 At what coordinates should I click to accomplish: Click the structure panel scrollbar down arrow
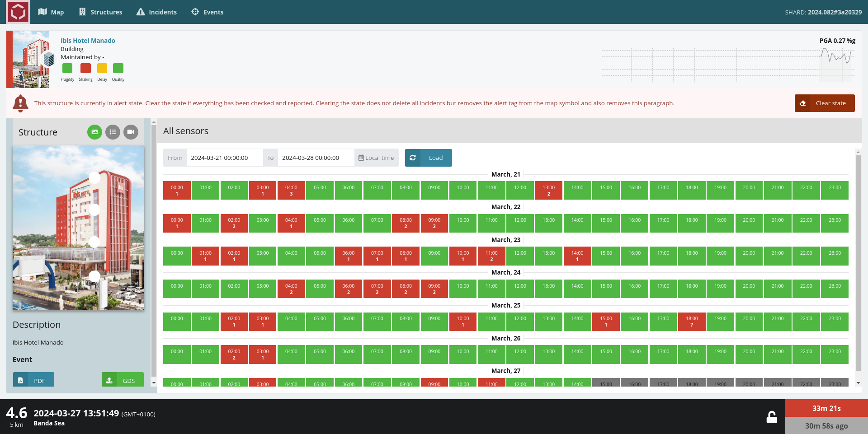click(x=154, y=383)
